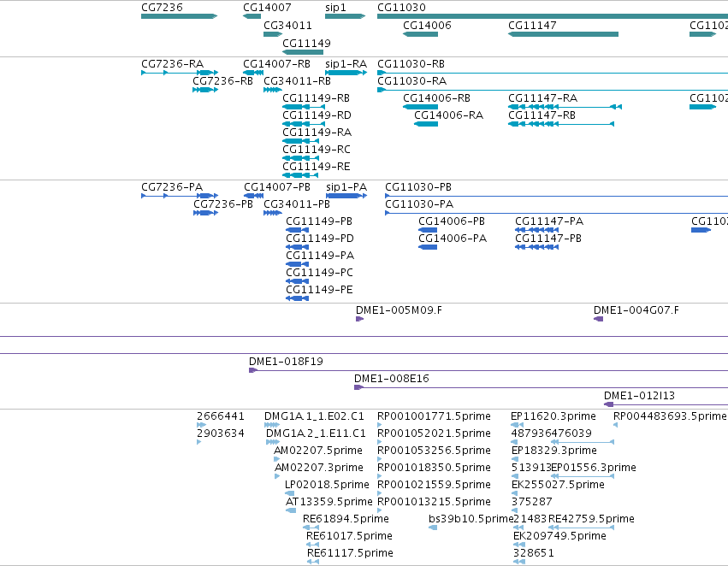Viewport: 728px width, 566px height.
Task: Select transcript CG11149-RB
Action: point(304,107)
